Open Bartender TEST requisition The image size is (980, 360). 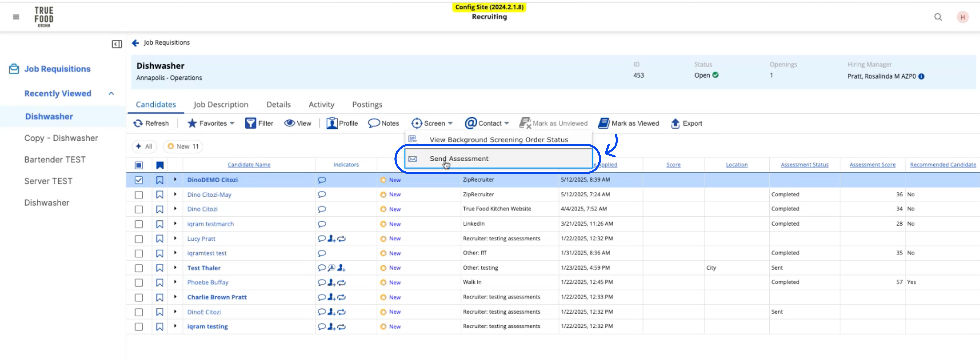55,160
